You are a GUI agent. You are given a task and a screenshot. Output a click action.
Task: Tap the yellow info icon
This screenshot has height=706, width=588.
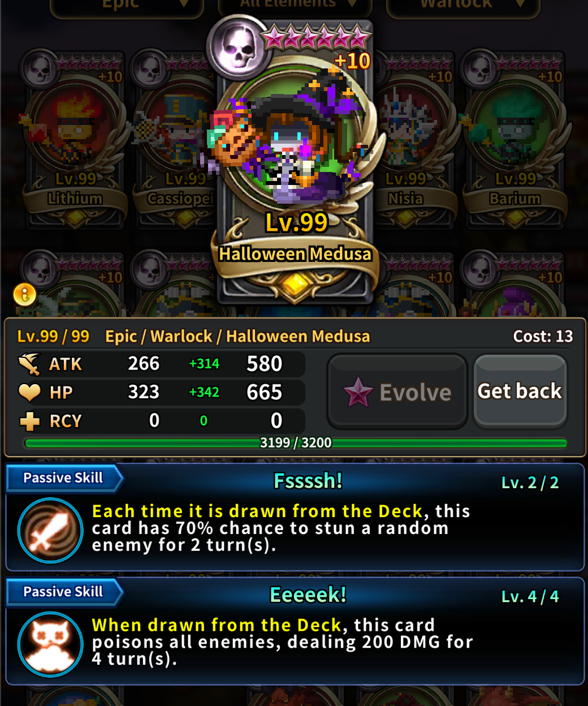pos(24,294)
